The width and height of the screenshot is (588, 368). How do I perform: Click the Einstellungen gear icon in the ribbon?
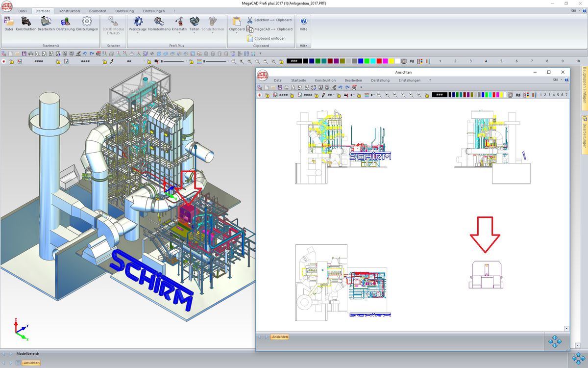(87, 22)
